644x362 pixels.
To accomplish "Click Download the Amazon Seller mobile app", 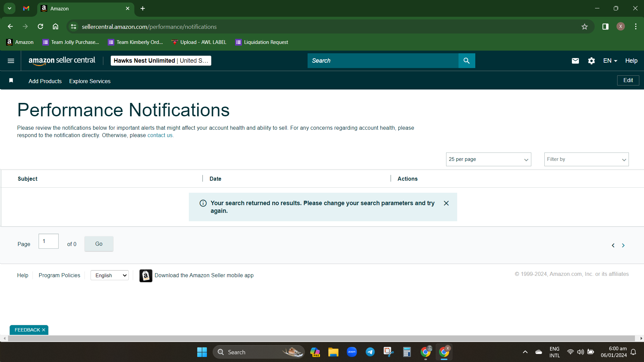I will coord(204,275).
